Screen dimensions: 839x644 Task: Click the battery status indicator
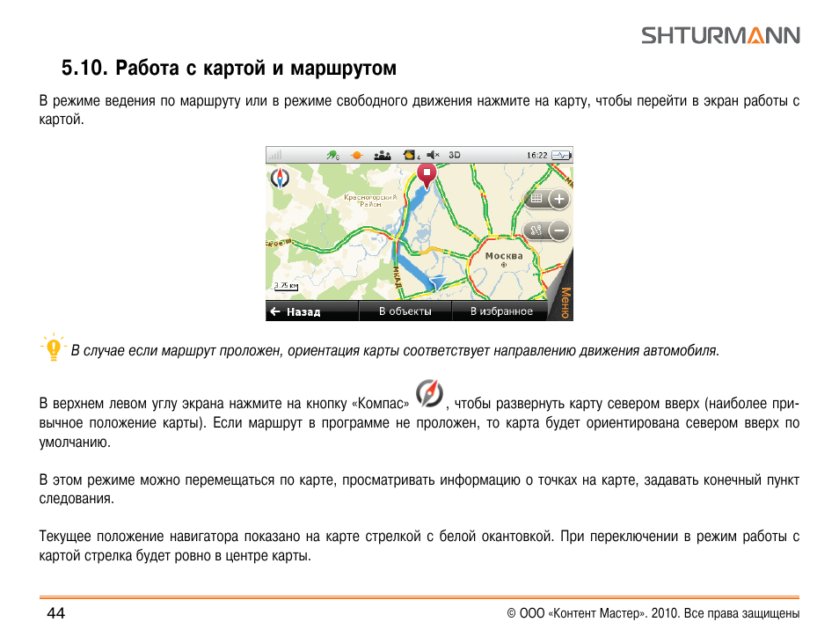(x=562, y=155)
